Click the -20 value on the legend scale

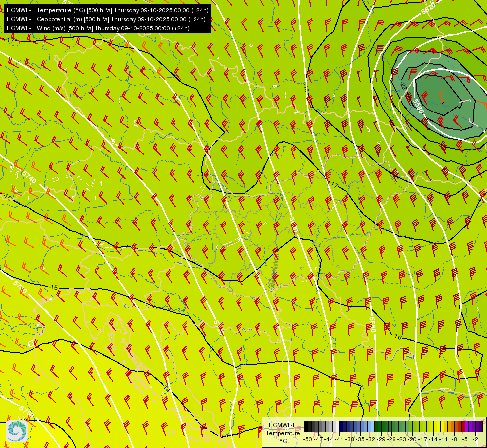pyautogui.click(x=412, y=439)
